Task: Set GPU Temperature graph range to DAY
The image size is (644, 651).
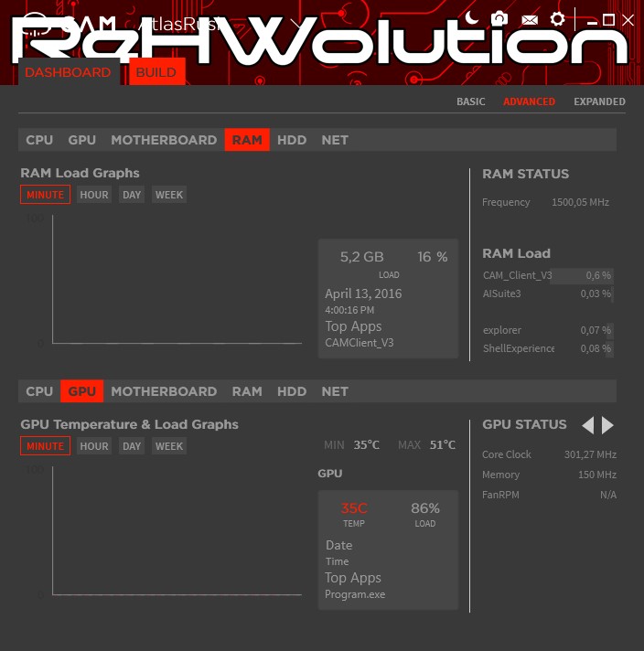Action: click(133, 446)
